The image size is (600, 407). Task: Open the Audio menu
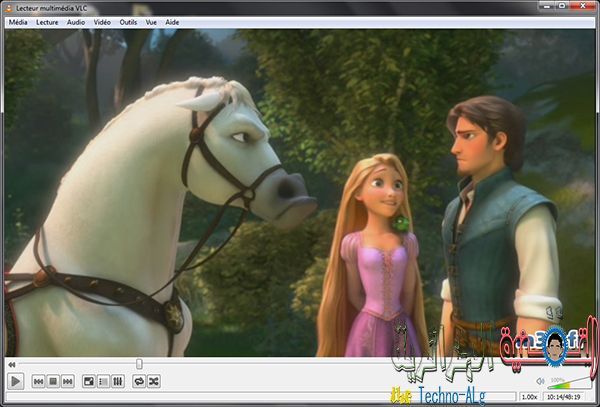pyautogui.click(x=76, y=22)
